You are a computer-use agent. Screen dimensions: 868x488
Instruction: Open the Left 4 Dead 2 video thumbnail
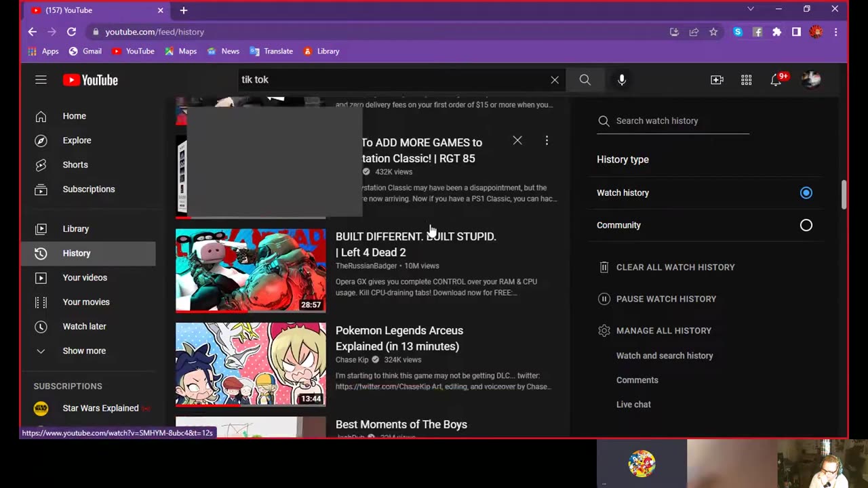251,270
